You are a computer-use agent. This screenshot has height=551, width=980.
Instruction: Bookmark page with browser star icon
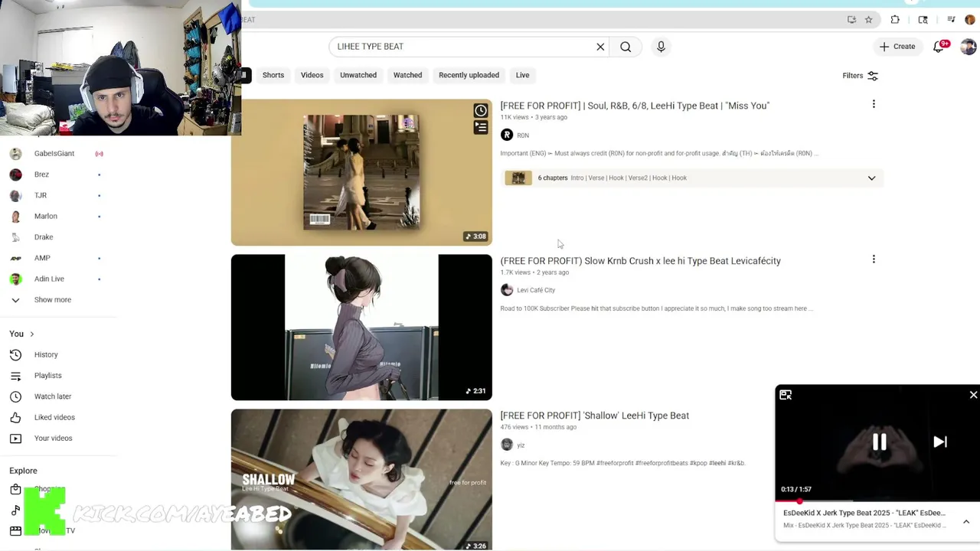(868, 20)
